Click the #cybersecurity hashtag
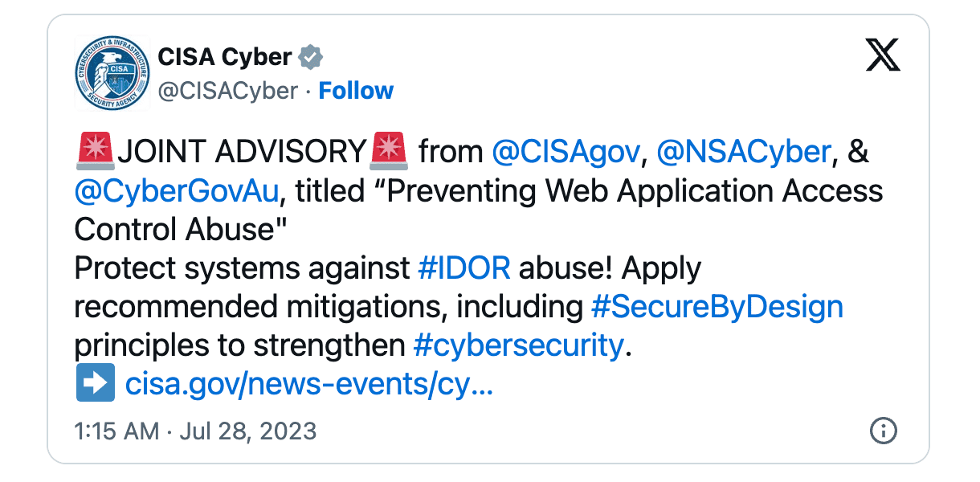 point(518,345)
